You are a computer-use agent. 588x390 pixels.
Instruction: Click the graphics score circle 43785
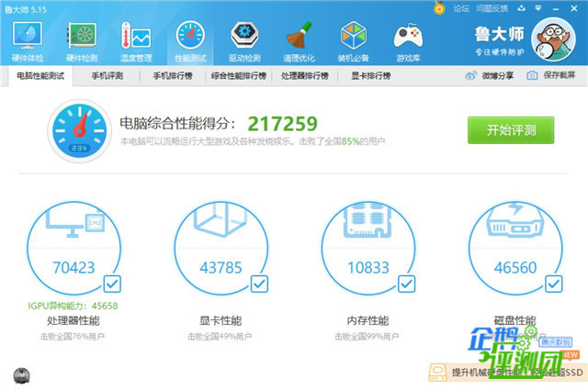coord(220,248)
